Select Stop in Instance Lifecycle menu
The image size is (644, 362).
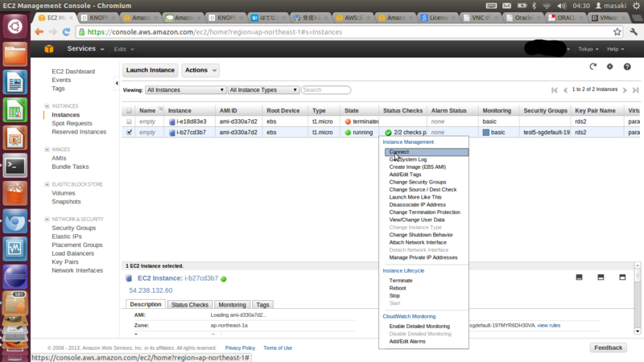[394, 296]
